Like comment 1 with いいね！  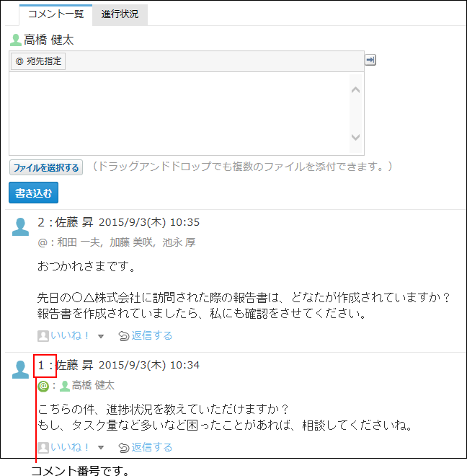tap(69, 447)
